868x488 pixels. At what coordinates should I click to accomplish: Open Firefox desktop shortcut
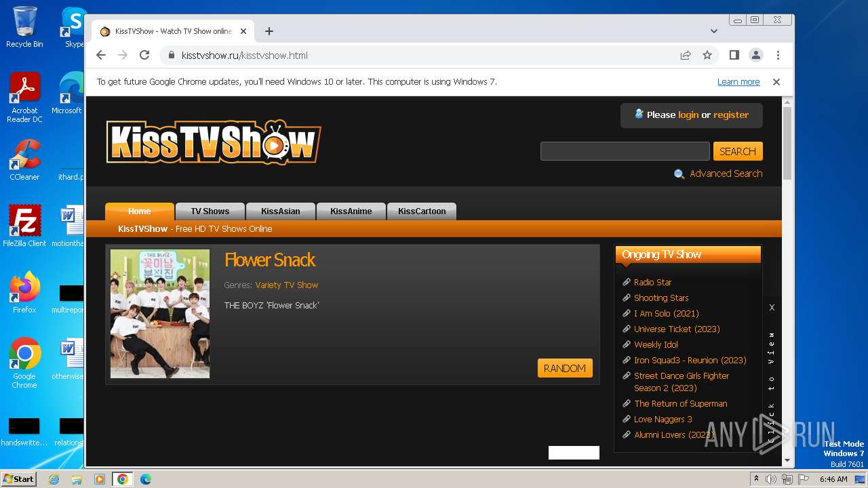click(24, 293)
